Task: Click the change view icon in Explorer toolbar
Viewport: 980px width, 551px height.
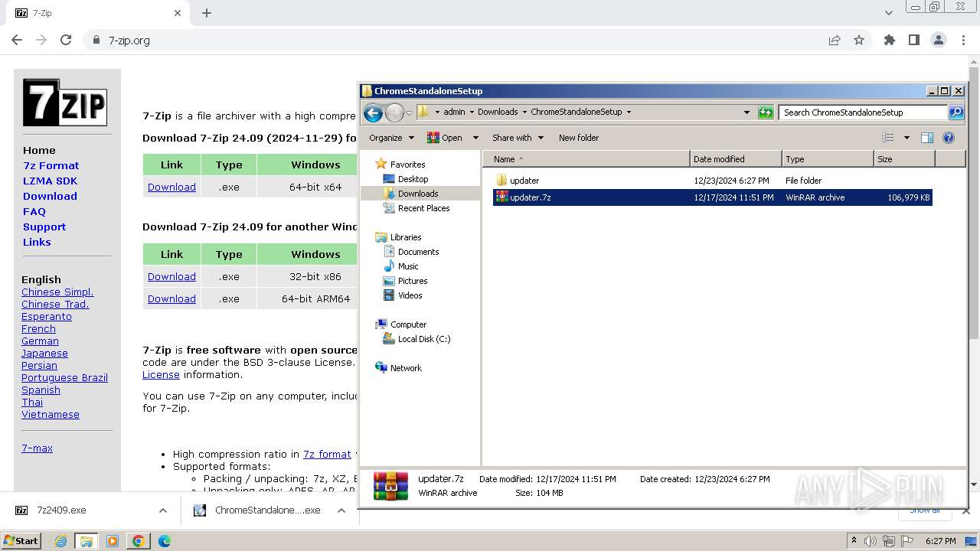Action: click(888, 138)
